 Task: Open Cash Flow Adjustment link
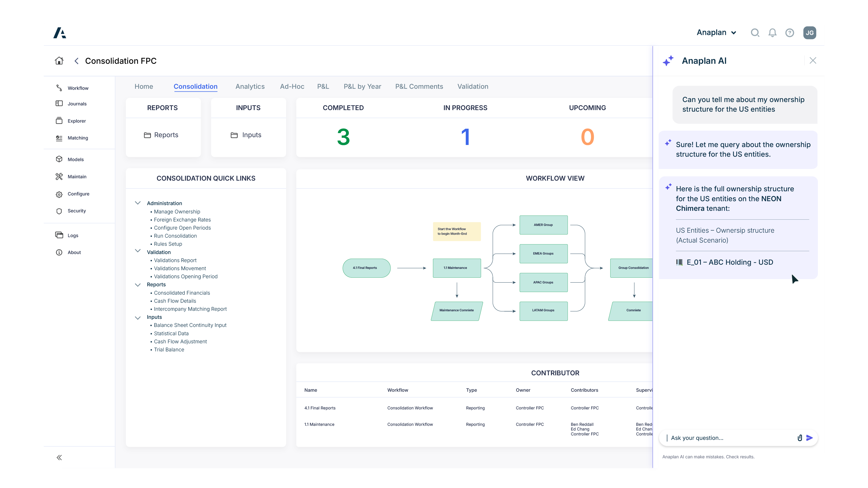pyautogui.click(x=180, y=341)
